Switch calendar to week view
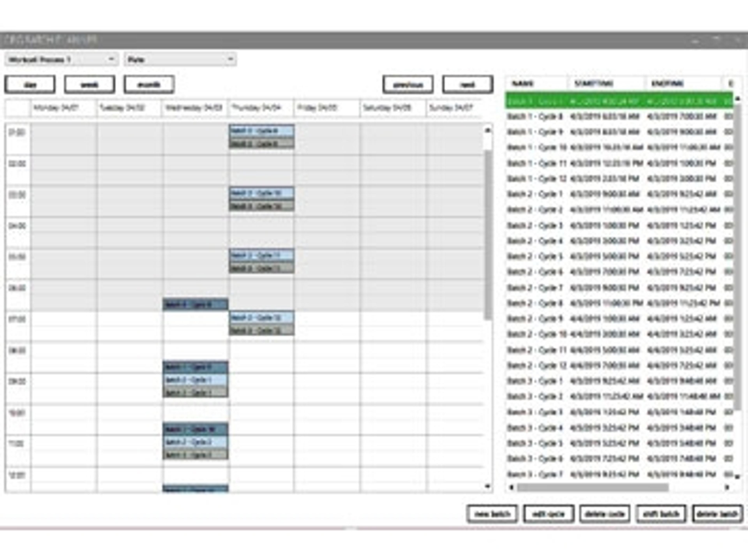The image size is (748, 560). 90,84
